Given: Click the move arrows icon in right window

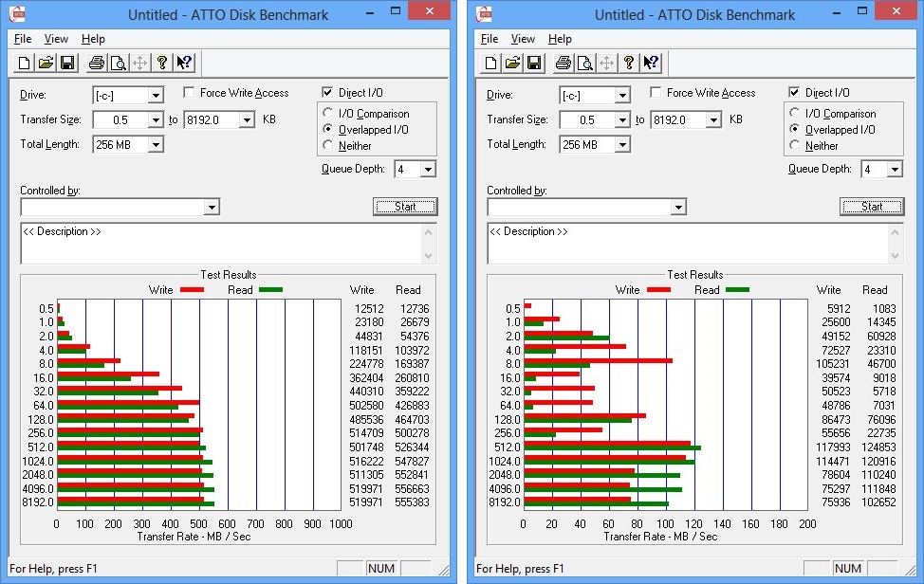Looking at the screenshot, I should (607, 63).
